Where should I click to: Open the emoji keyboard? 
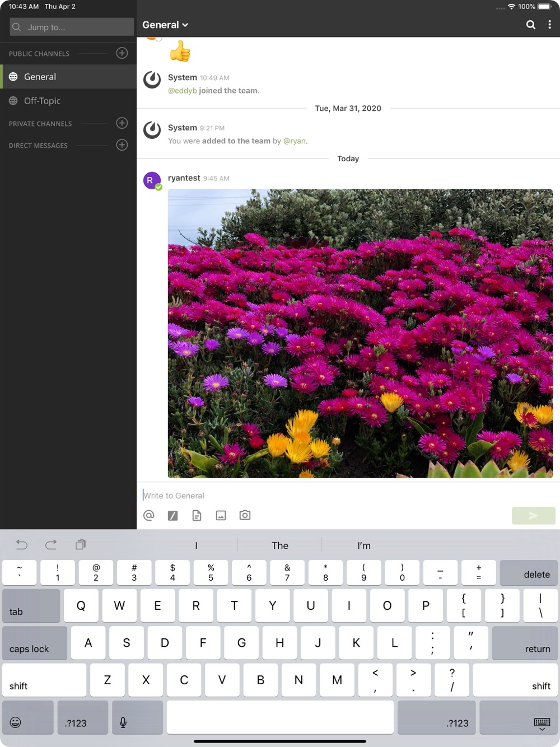coord(28,717)
